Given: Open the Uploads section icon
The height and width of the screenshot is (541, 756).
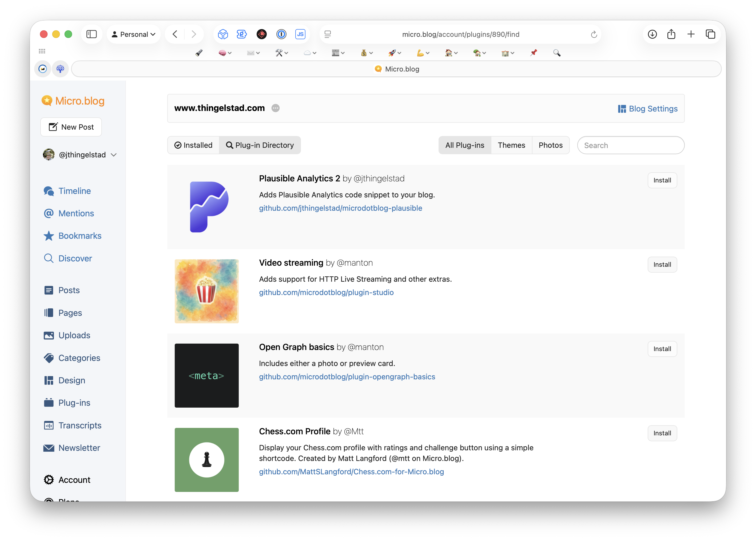Looking at the screenshot, I should coord(49,335).
